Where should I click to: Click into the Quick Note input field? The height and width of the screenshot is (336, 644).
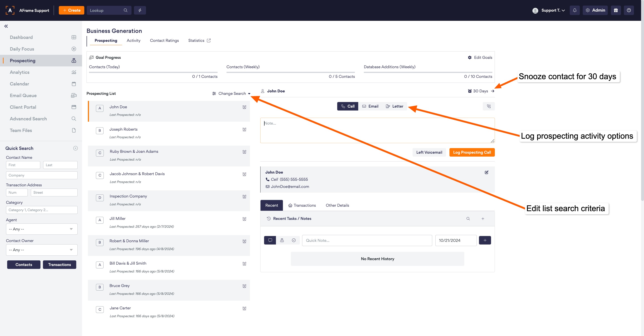(367, 240)
